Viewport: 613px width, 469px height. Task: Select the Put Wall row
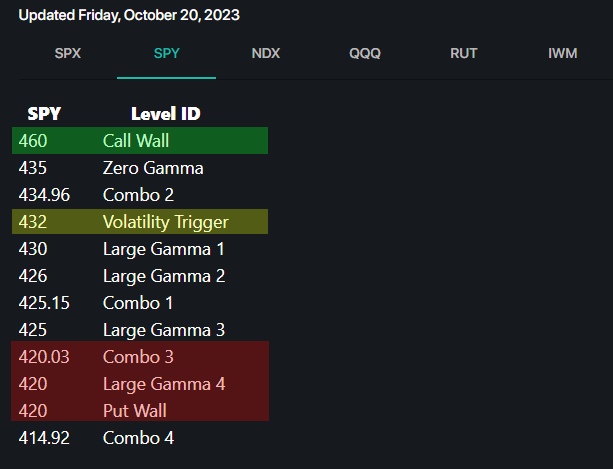tap(140, 410)
